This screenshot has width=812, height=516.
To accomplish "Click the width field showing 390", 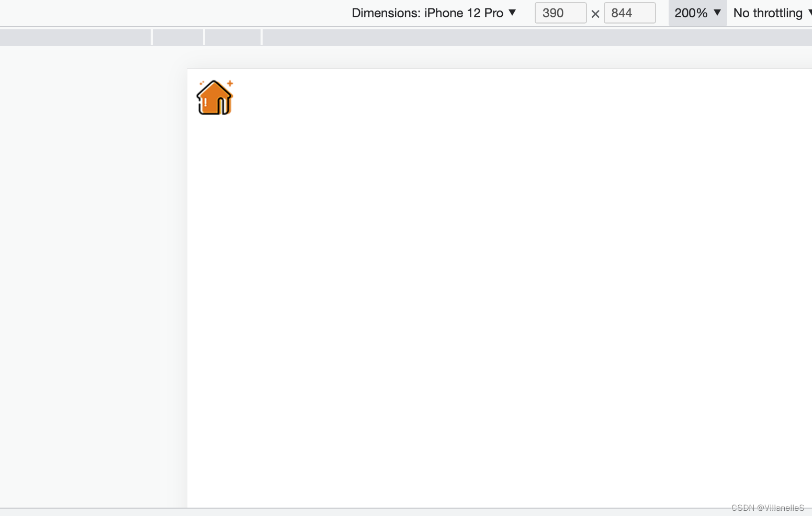I will click(x=560, y=13).
